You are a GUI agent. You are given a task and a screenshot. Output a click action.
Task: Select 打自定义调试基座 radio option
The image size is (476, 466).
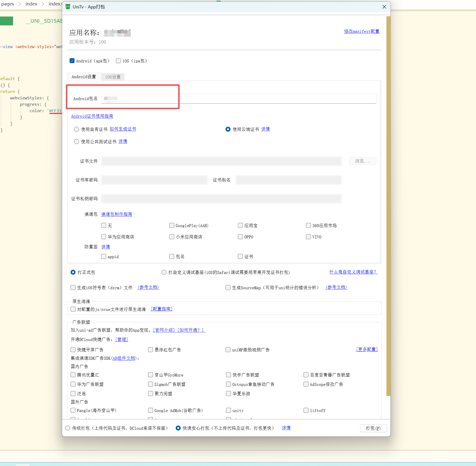(x=164, y=272)
